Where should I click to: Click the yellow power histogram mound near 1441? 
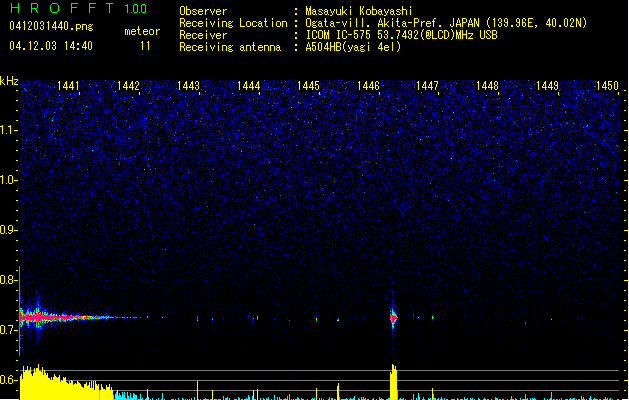pos(66,382)
